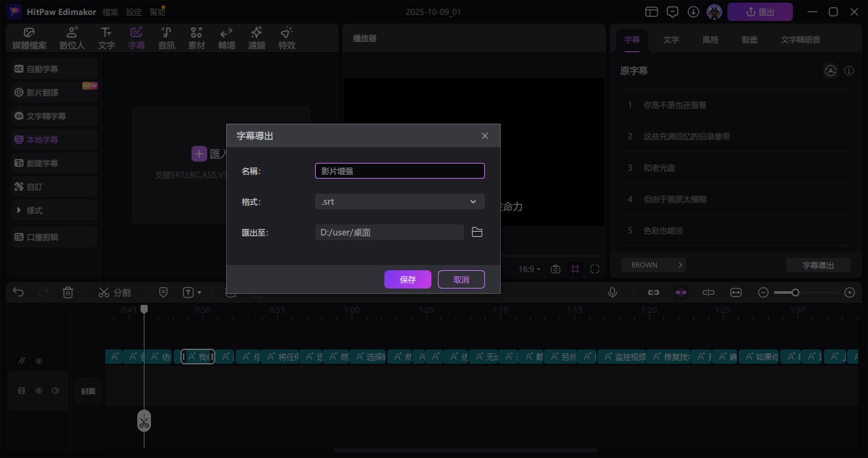Open the .srt format dropdown
Image resolution: width=868 pixels, height=458 pixels.
[399, 202]
